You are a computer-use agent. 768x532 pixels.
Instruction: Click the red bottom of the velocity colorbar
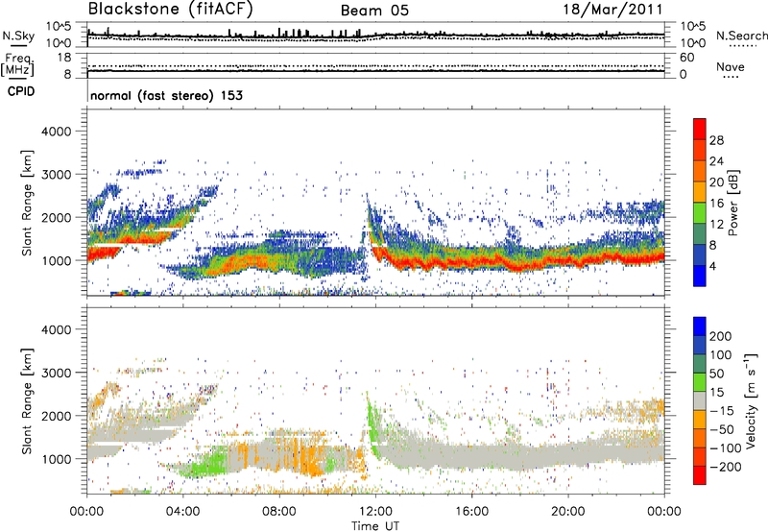coord(700,475)
